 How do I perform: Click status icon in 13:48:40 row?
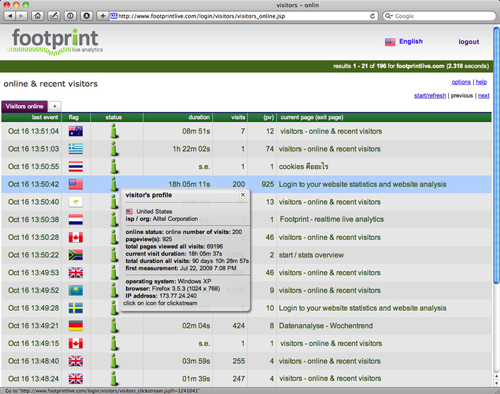click(114, 361)
